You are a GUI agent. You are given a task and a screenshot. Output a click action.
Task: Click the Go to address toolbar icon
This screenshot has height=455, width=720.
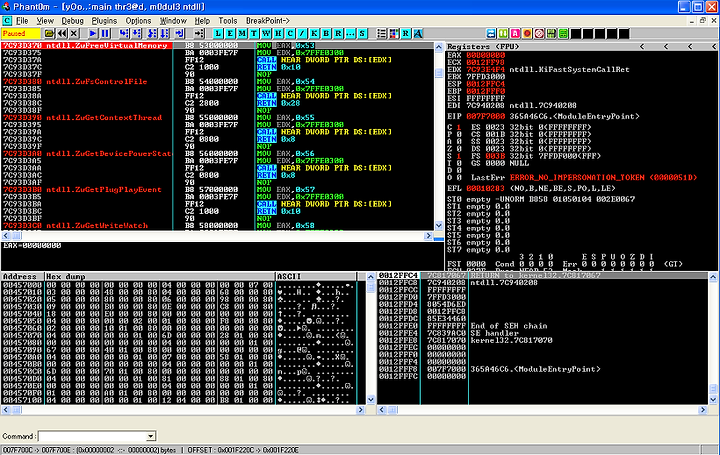coord(199,34)
